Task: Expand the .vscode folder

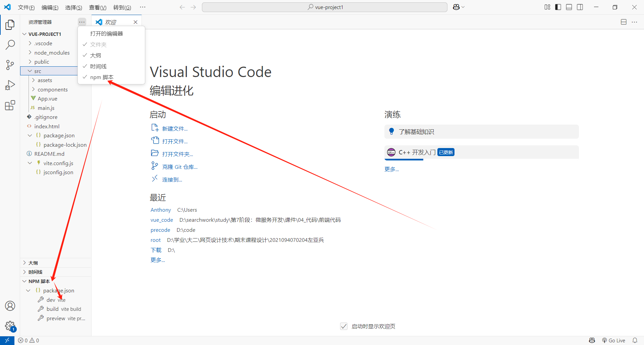Action: [30, 43]
